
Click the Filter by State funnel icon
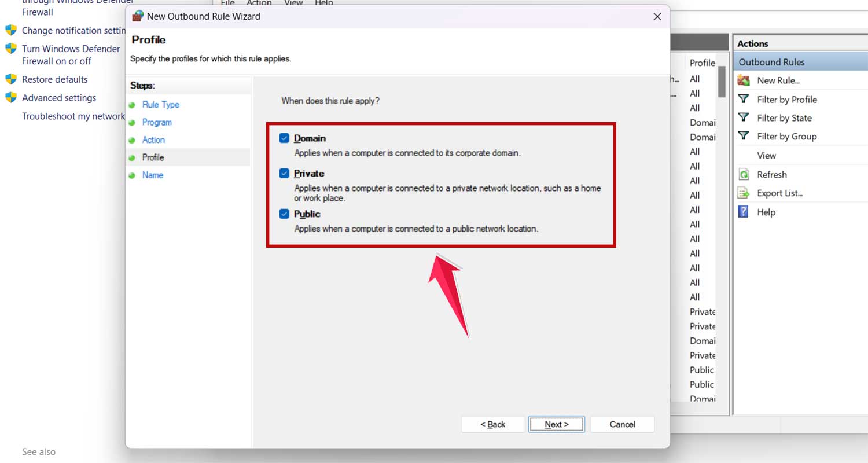[x=744, y=118]
